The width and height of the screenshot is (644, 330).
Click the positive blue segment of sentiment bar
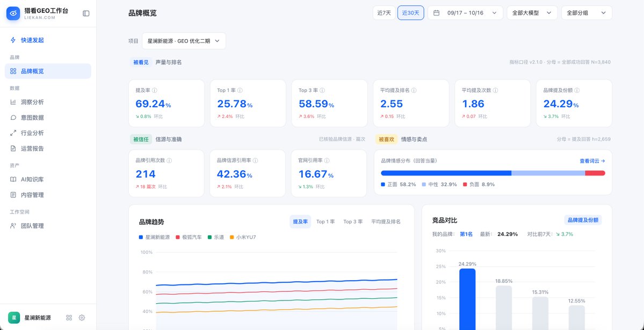click(446, 173)
